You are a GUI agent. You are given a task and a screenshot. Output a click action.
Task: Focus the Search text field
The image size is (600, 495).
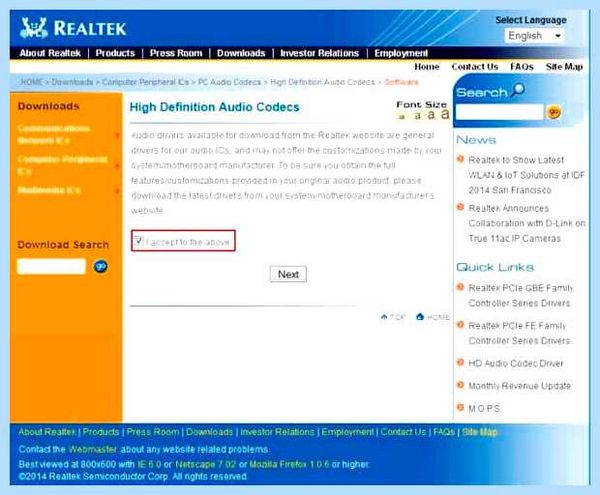499,112
